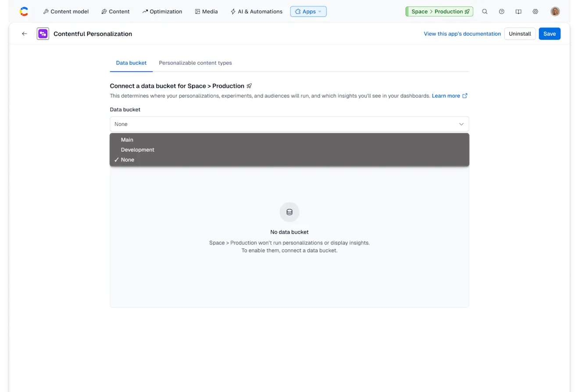
Task: Click the rocket icon beside Space > Production heading
Action: click(x=249, y=86)
